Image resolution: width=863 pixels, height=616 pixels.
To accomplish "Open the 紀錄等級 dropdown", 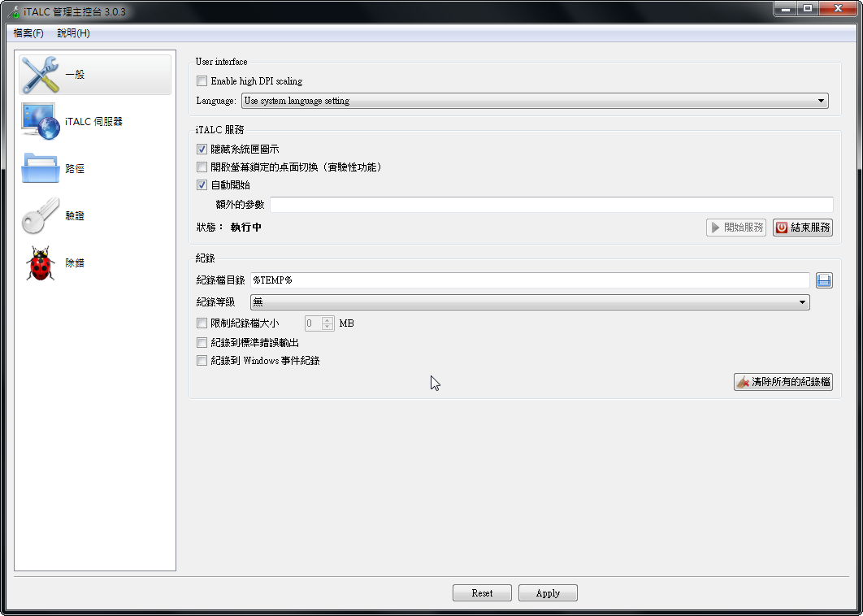I will click(530, 301).
